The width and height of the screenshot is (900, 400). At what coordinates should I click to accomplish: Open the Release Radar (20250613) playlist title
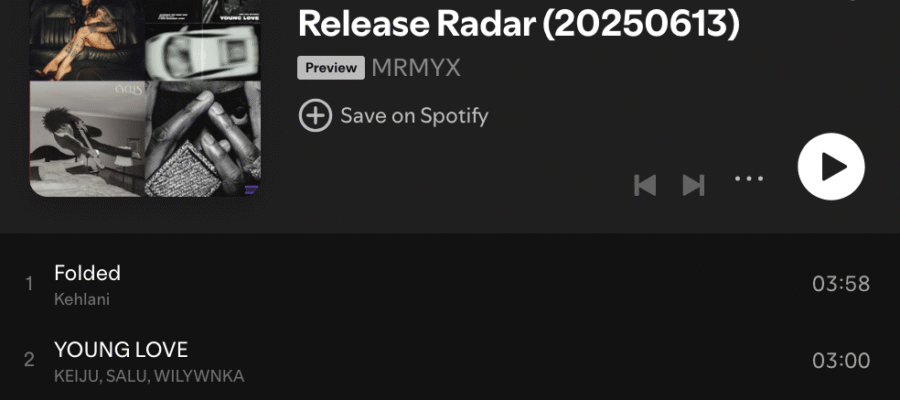click(518, 23)
